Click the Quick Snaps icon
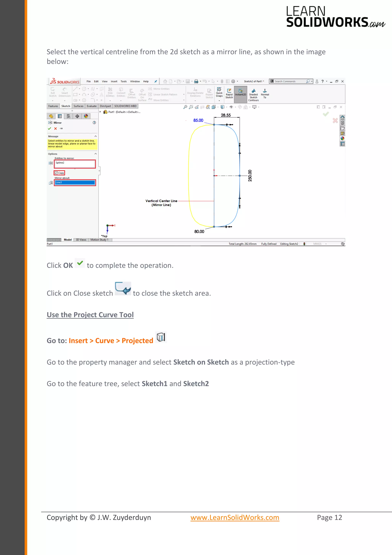Image resolution: width=392 pixels, height=555 pixels. pyautogui.click(x=219, y=89)
